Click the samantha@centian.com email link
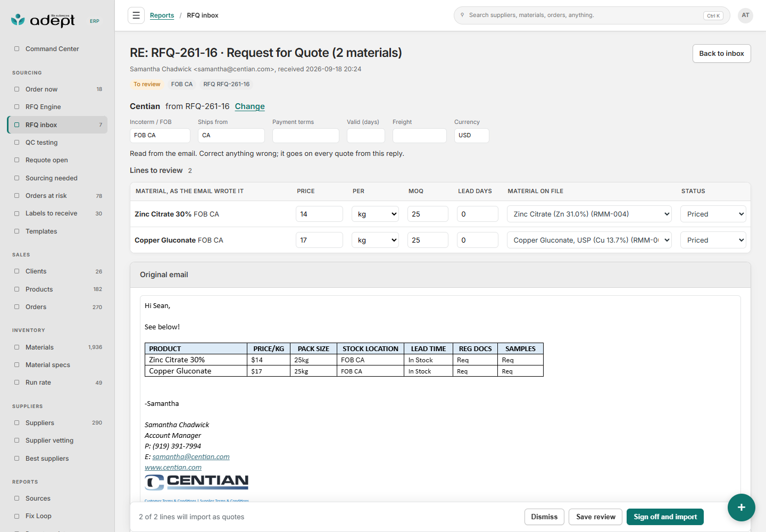The height and width of the screenshot is (532, 766). pos(191,456)
